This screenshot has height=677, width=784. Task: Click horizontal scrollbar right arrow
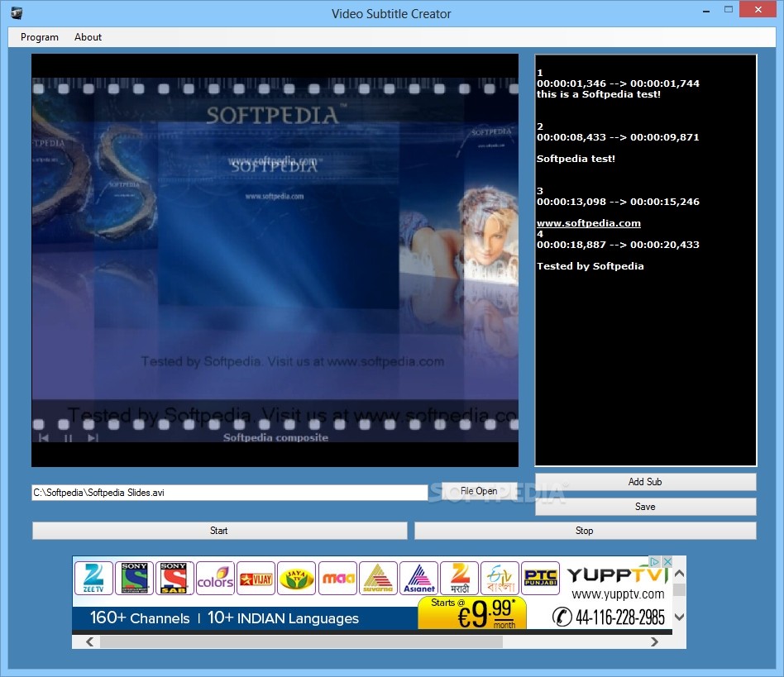click(x=654, y=641)
